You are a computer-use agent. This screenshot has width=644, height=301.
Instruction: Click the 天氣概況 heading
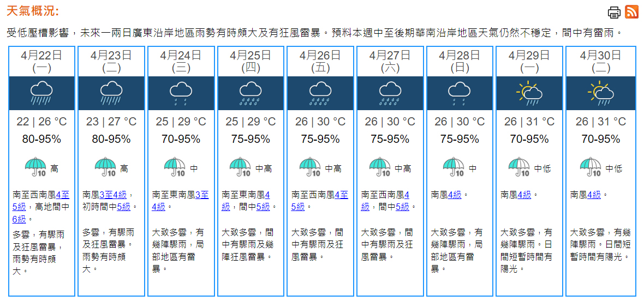pos(33,11)
